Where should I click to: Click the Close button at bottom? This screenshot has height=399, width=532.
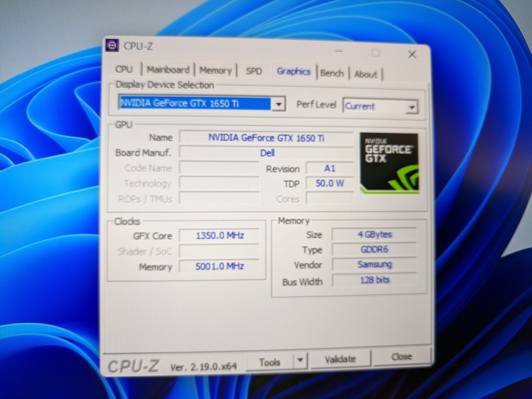coord(401,357)
